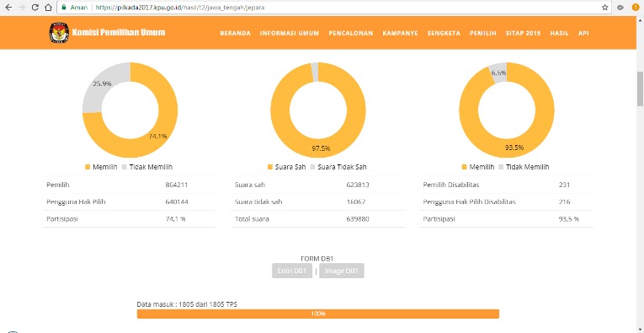
Task: Toggle the Tidak Memilih legend in the voter turnout chart
Action: [147, 167]
